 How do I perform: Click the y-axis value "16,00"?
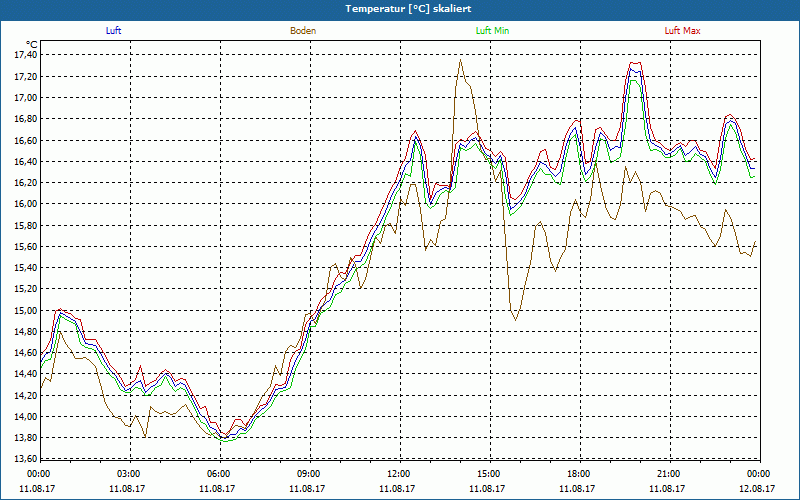27,204
